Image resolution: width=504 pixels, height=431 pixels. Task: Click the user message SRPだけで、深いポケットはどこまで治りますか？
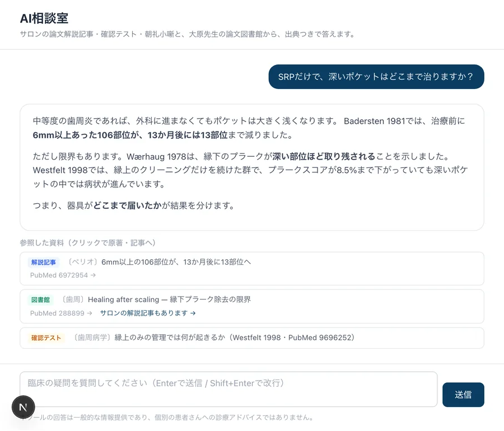[x=376, y=77]
